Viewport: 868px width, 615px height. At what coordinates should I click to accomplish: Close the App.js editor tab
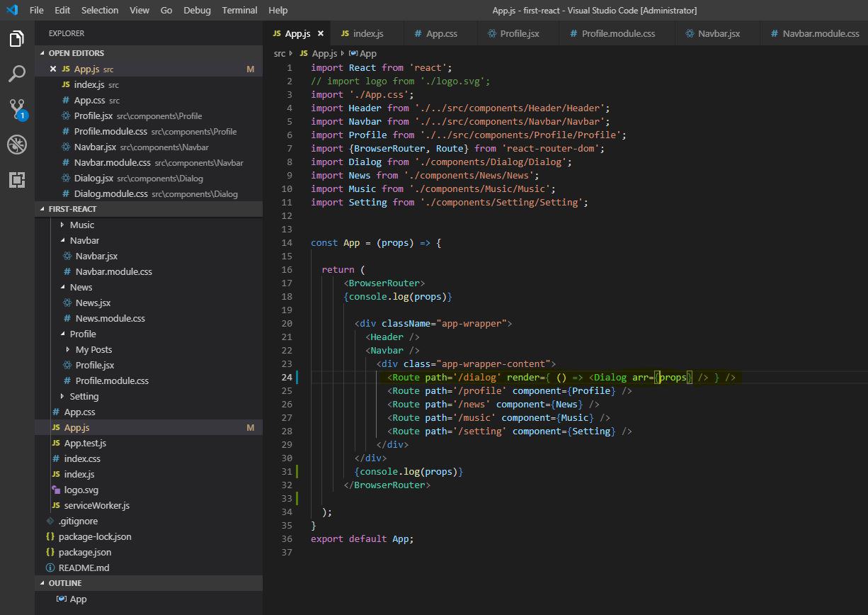(x=320, y=33)
